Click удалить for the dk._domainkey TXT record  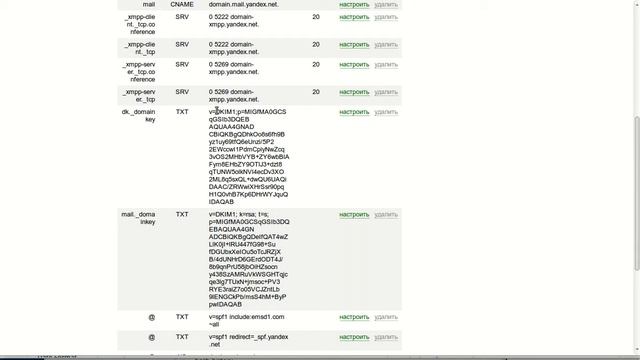coord(386,112)
